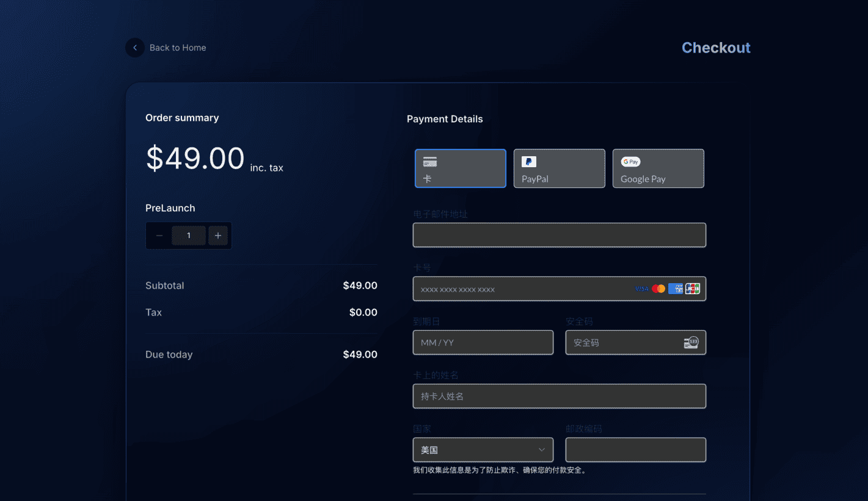Increase PreLaunch quantity with plus button
868x501 pixels.
click(x=218, y=235)
